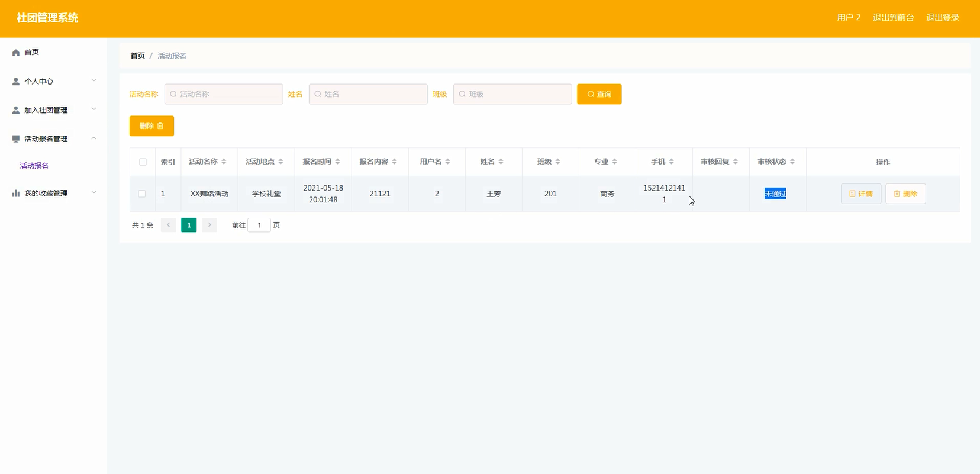This screenshot has width=980, height=474.
Task: Tick the select-all checkbox in table header
Action: click(x=143, y=162)
